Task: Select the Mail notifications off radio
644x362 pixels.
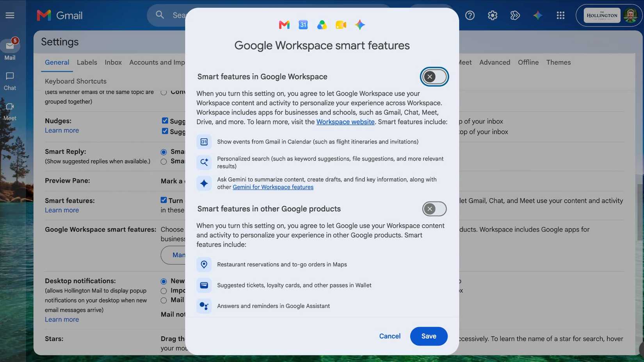Action: [164, 300]
